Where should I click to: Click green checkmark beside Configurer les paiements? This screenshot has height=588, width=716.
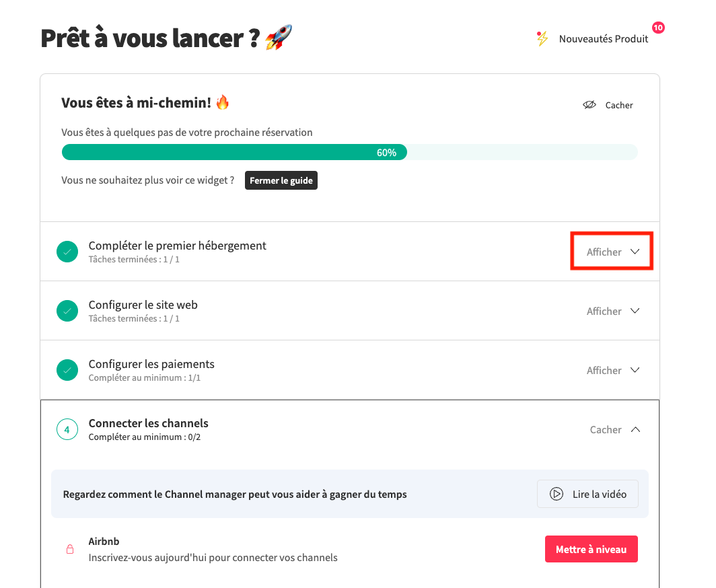(x=67, y=370)
